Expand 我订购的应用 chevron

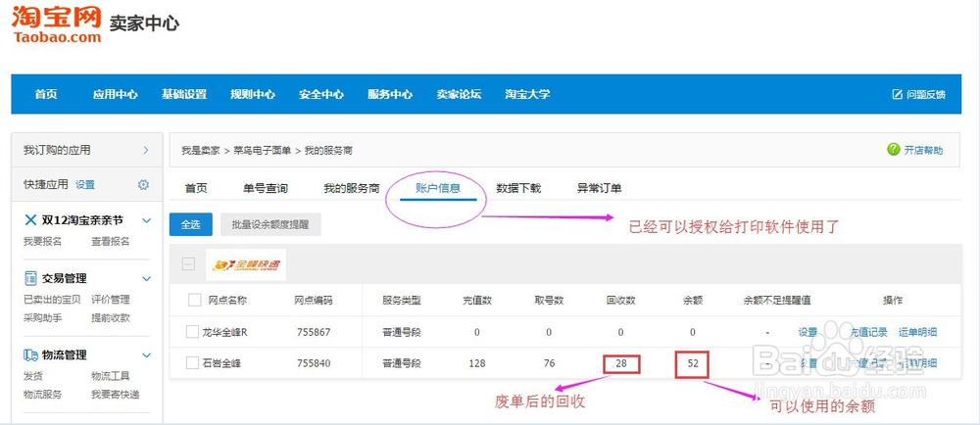click(x=146, y=150)
